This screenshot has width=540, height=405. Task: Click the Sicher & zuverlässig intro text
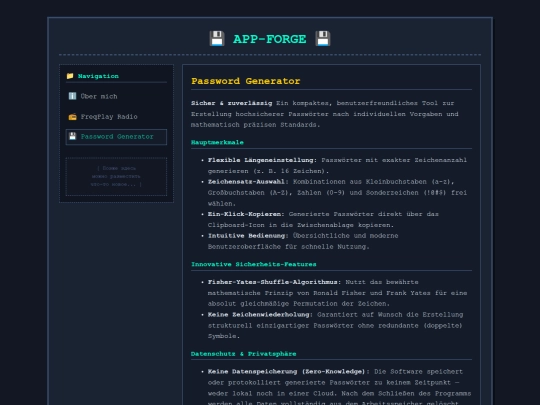[x=231, y=103]
